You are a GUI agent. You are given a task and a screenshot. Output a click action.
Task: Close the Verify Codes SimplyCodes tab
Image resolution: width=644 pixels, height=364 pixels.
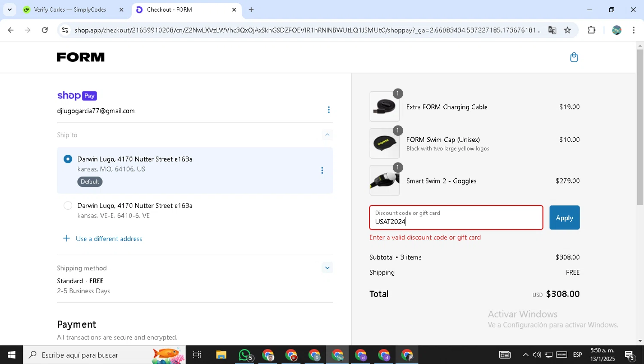[121, 9]
